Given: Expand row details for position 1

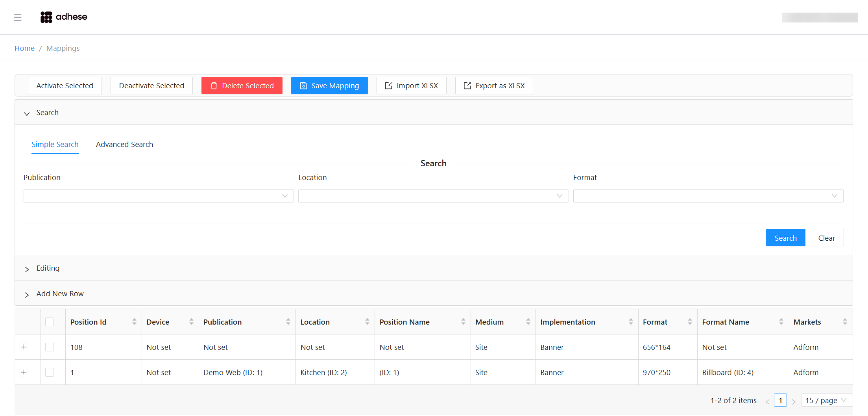Looking at the screenshot, I should click(24, 372).
